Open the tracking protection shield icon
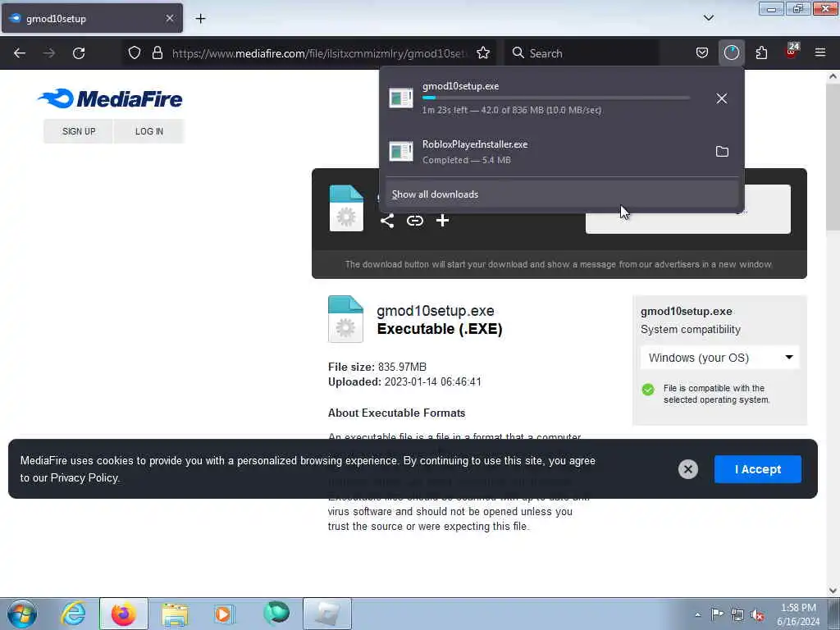This screenshot has height=630, width=840. pos(135,53)
